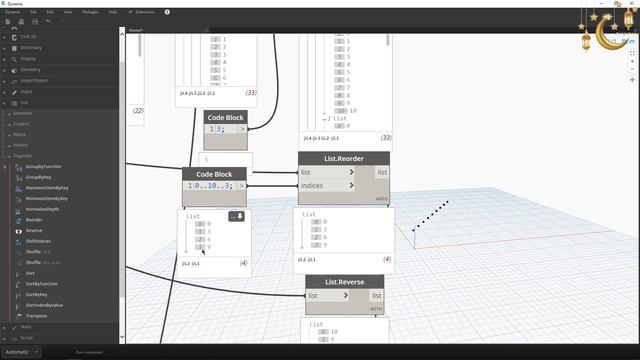Expand the Display library category
This screenshot has width=640, height=360.
tap(4, 59)
